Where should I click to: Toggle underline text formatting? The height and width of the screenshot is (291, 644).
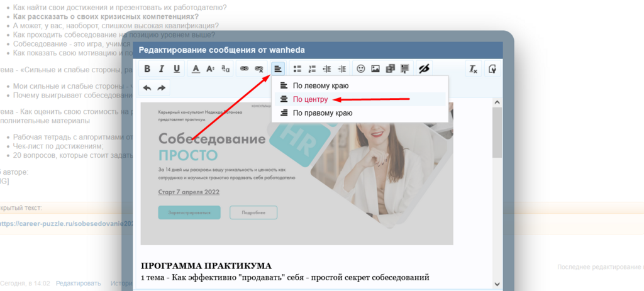(x=177, y=69)
